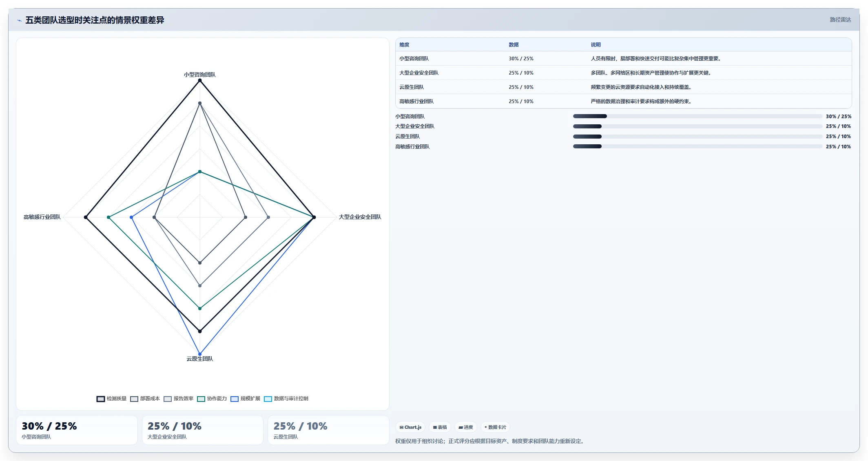Click the 小型咨询团队 label in the progress list

coord(410,116)
